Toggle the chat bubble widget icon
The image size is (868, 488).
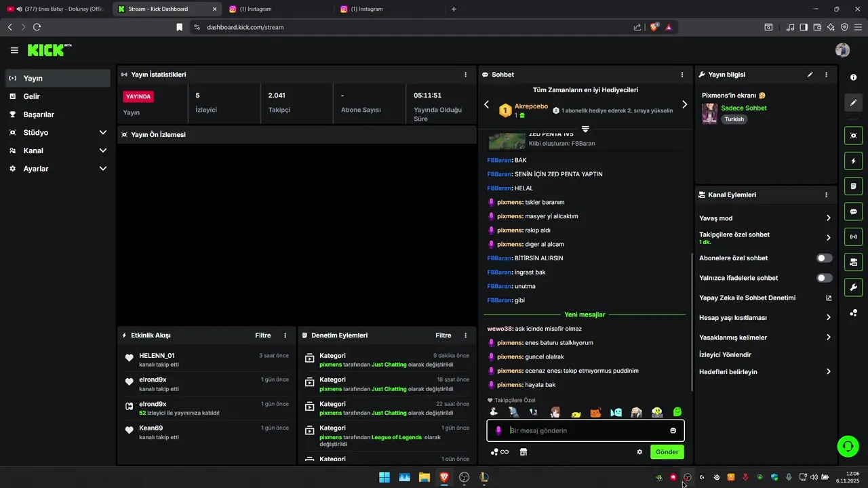(853, 211)
